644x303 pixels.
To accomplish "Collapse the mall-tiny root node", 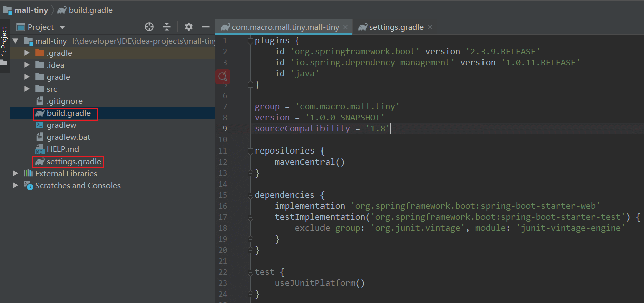I will click(x=16, y=41).
